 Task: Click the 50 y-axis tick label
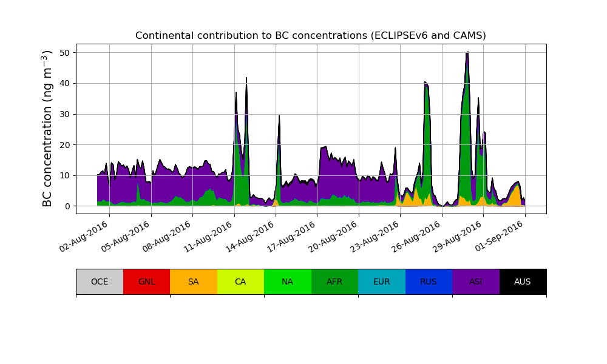[x=65, y=53]
